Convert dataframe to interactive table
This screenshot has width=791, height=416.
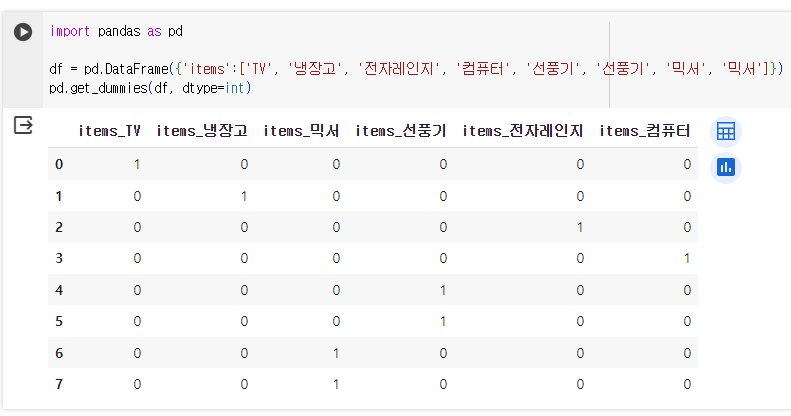(725, 132)
